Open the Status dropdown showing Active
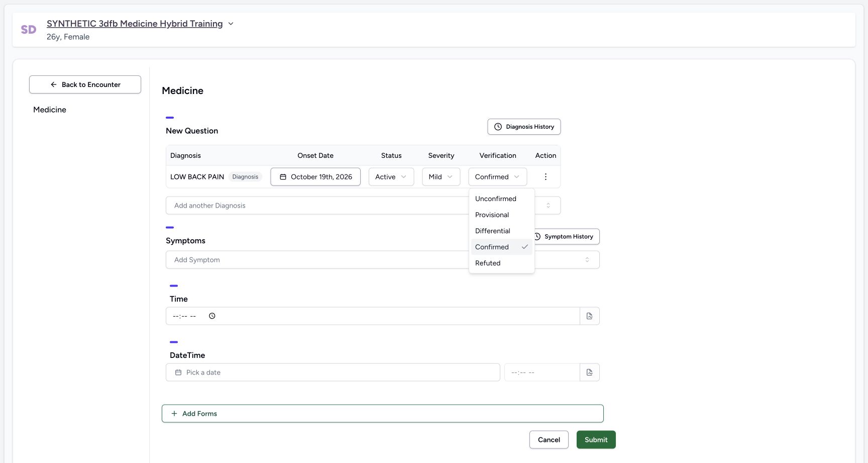 (x=391, y=177)
